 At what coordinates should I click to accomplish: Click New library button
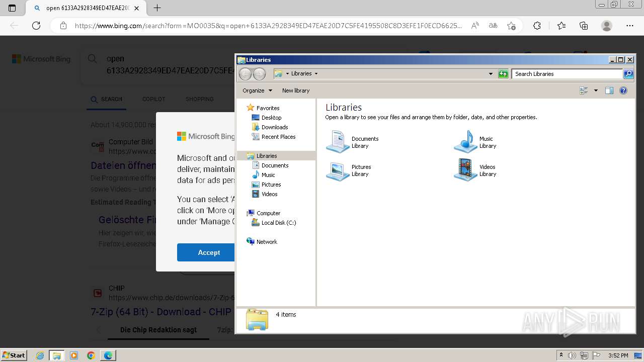(x=296, y=90)
